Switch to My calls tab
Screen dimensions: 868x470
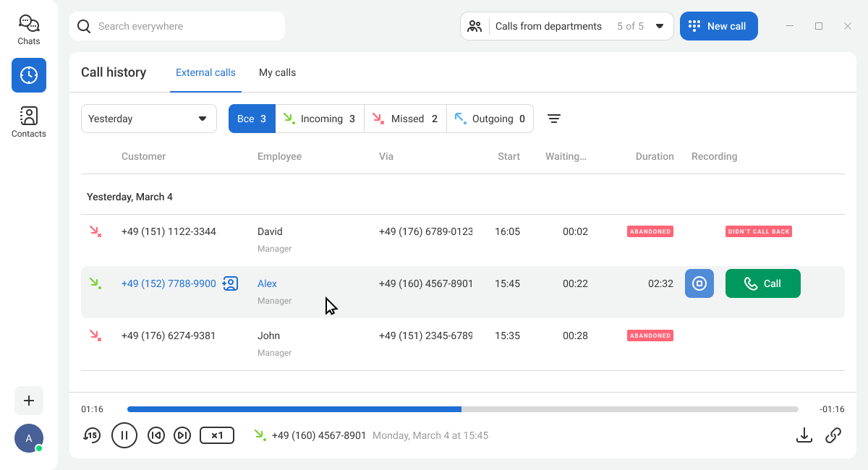pos(277,72)
